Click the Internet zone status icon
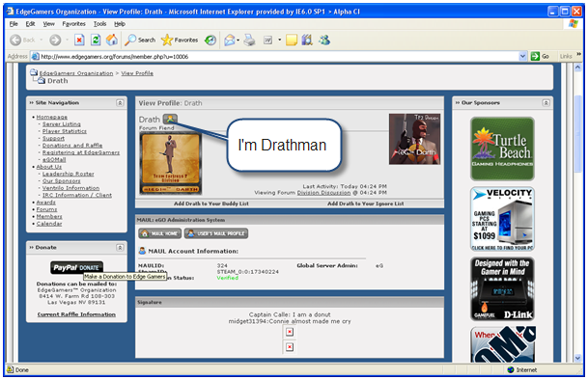The height and width of the screenshot is (379, 588). click(x=511, y=370)
